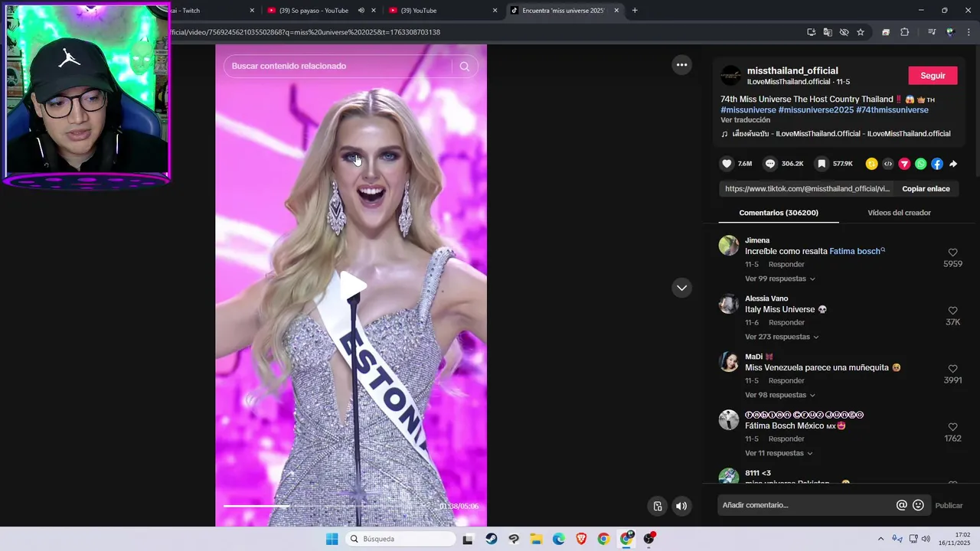Click Fatima bosch search link in comment
The width and height of the screenshot is (980, 551).
click(x=857, y=251)
